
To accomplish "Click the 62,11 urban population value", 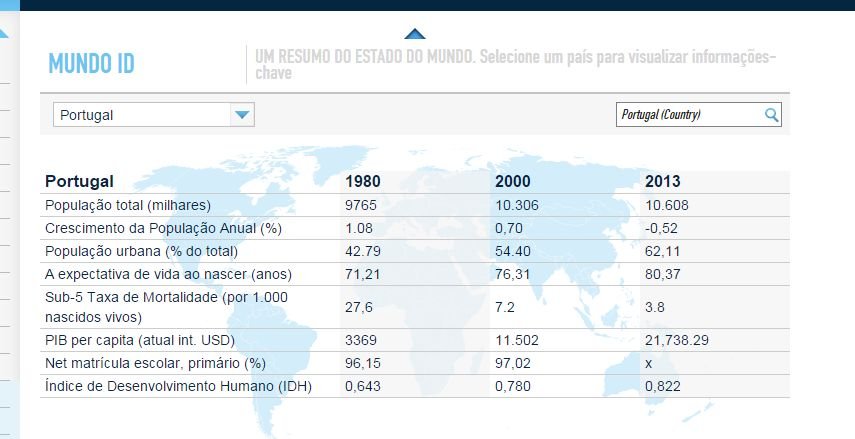I will coord(663,251).
